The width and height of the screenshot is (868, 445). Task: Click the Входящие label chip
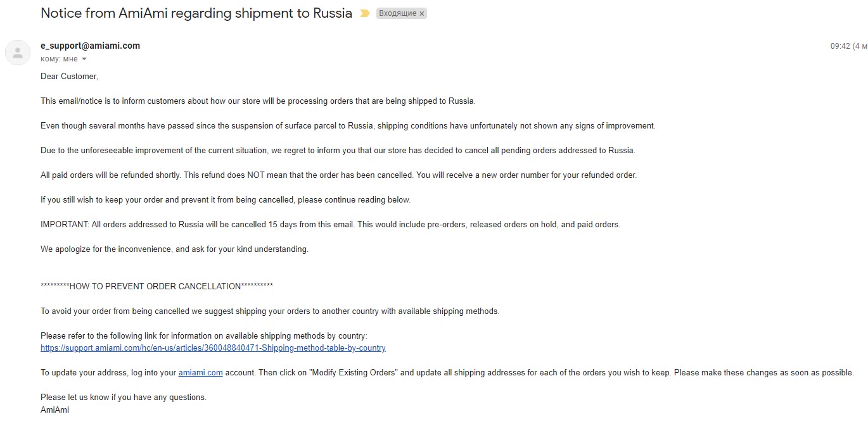397,13
